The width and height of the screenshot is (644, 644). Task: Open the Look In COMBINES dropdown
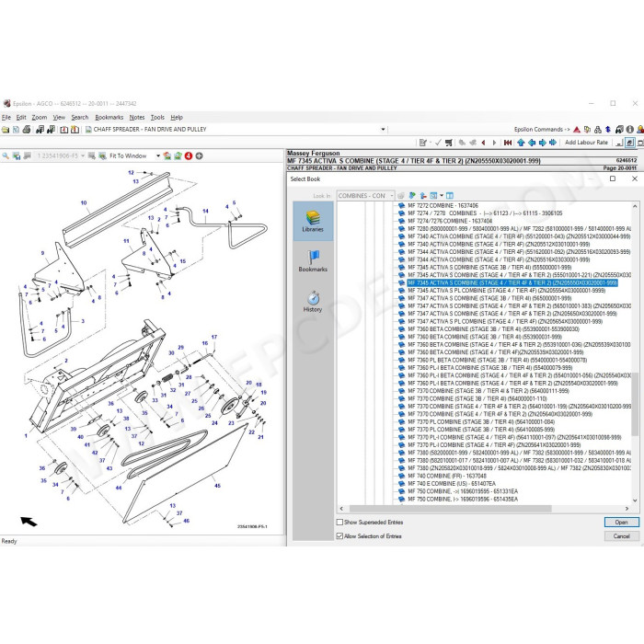392,196
